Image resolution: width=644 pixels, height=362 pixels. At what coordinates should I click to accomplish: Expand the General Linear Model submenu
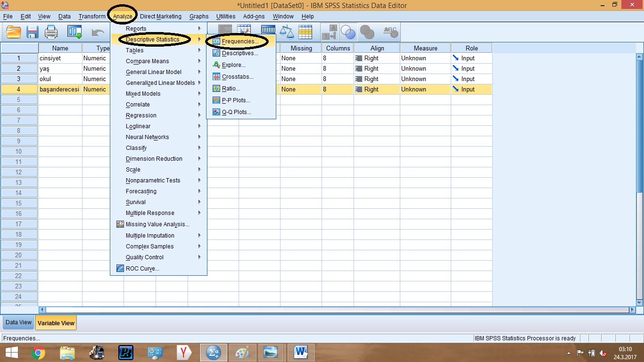click(158, 72)
